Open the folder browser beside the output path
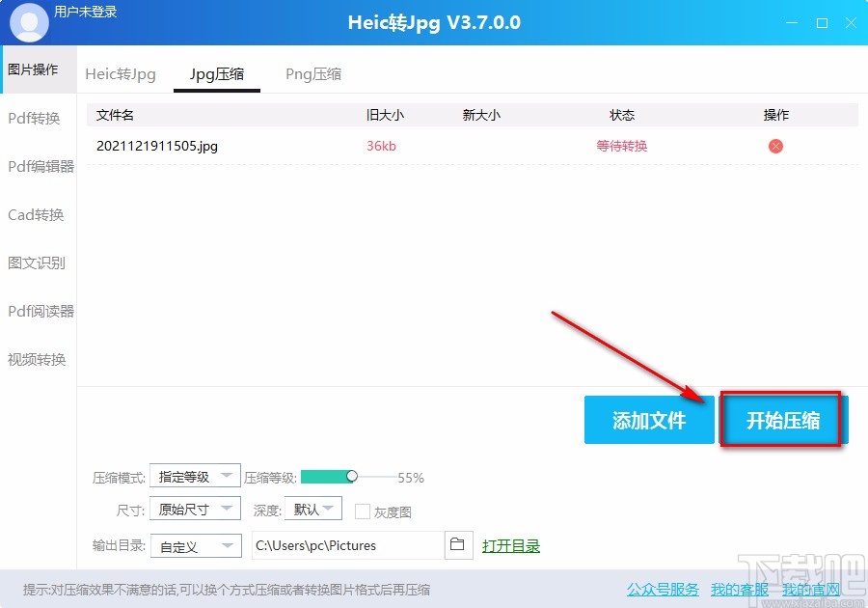This screenshot has height=608, width=868. click(x=458, y=545)
